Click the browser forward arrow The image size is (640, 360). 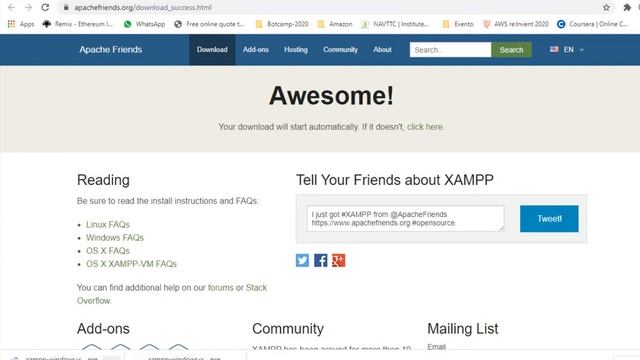click(28, 7)
